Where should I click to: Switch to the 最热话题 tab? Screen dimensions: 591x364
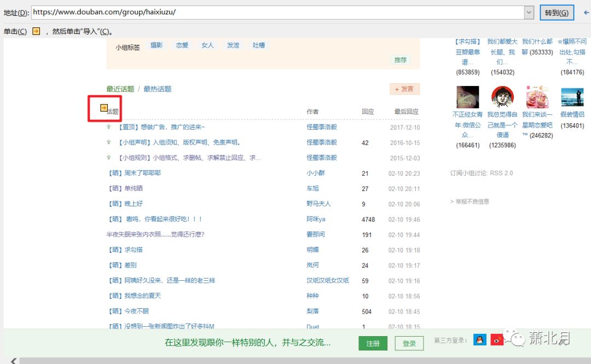pyautogui.click(x=158, y=89)
